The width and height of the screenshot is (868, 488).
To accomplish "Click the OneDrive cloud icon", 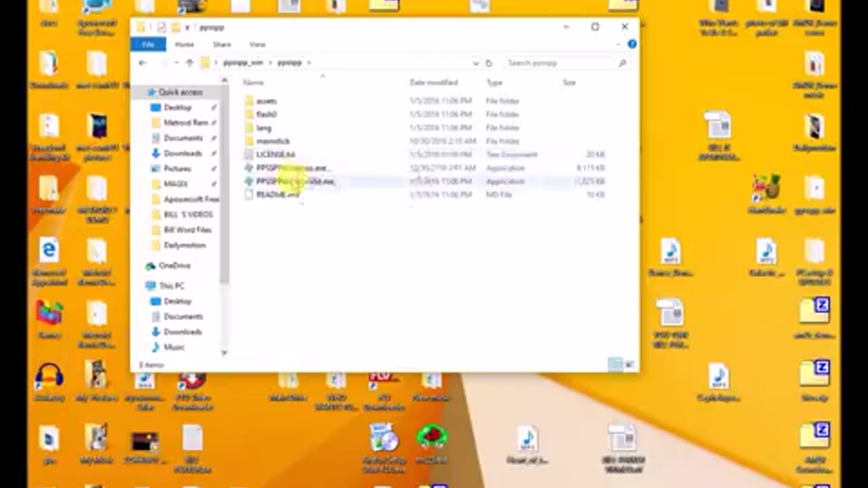I will pyautogui.click(x=151, y=266).
